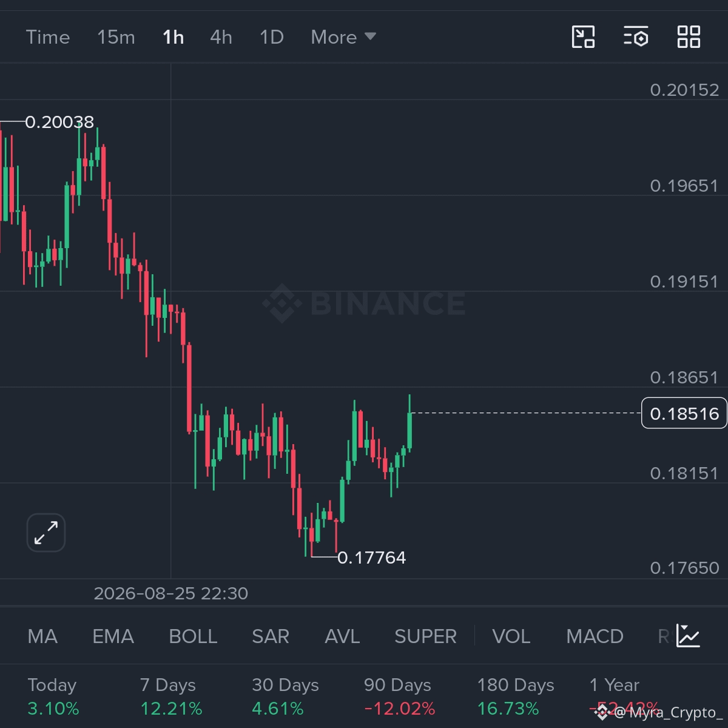Click the 0.20038 high price marker
This screenshot has height=728, width=728.
pos(59,122)
